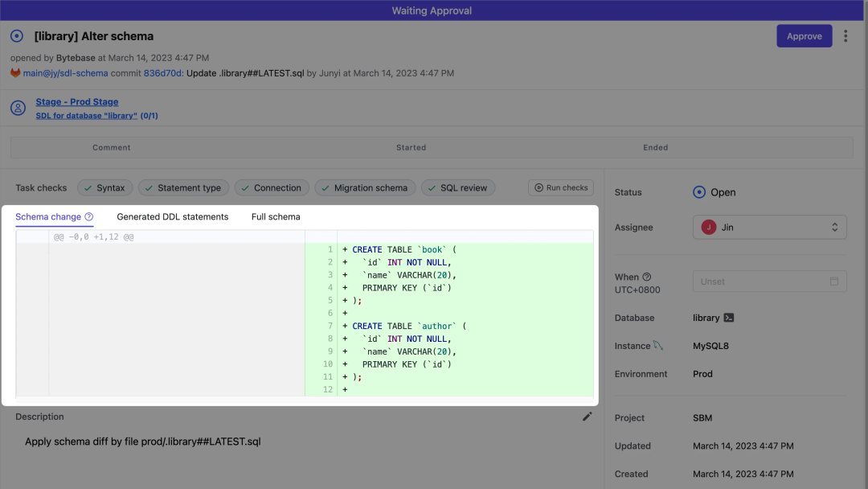Screen dimensions: 868x489
Task: Open SDL for database "library" link
Action: coord(86,116)
